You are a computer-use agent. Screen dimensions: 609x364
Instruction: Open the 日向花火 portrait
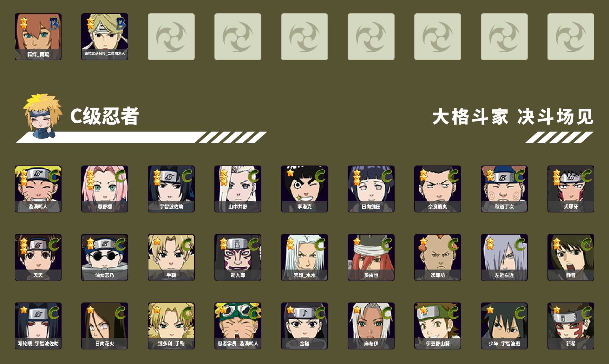[105, 326]
